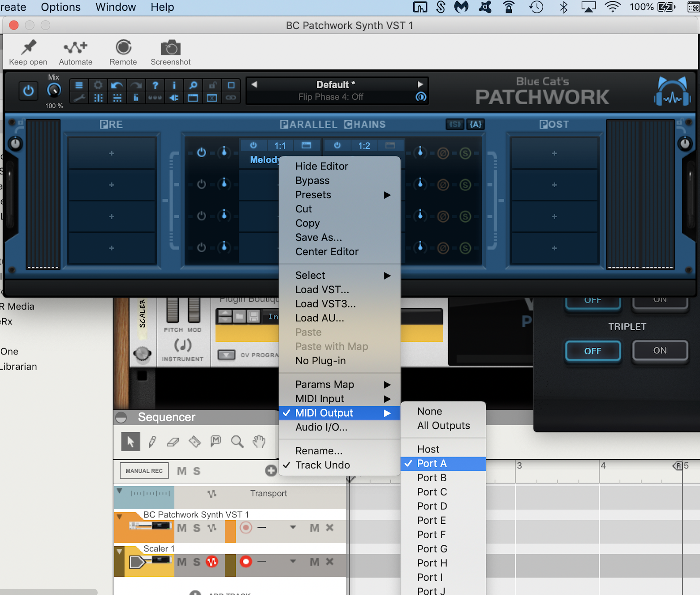Open Audio I/O... settings
The width and height of the screenshot is (700, 595).
pos(339,427)
